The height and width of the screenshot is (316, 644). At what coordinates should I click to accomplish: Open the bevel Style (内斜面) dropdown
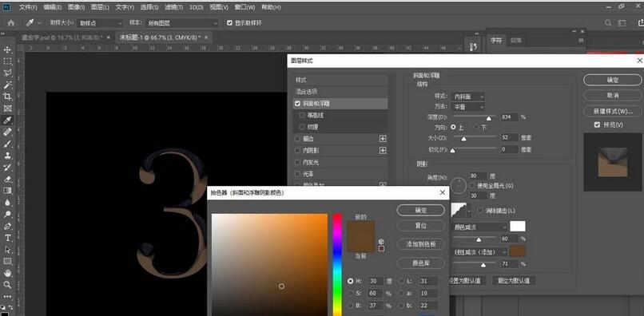pyautogui.click(x=467, y=97)
